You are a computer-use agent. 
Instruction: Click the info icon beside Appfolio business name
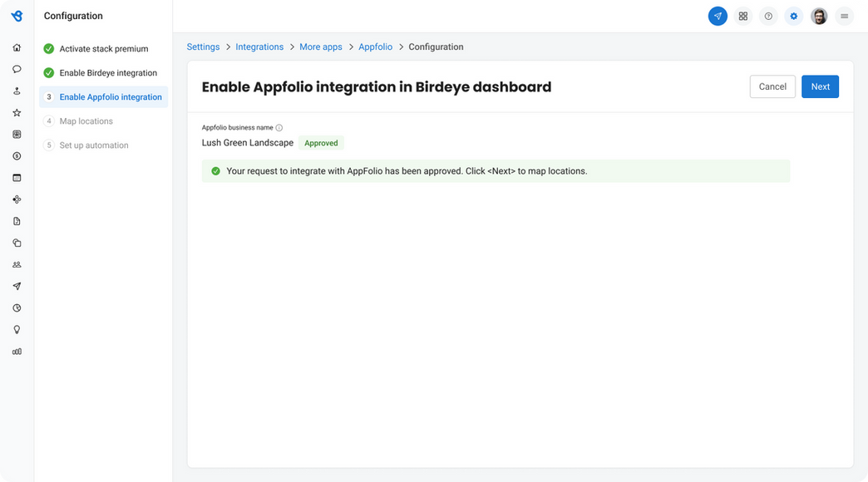click(279, 128)
